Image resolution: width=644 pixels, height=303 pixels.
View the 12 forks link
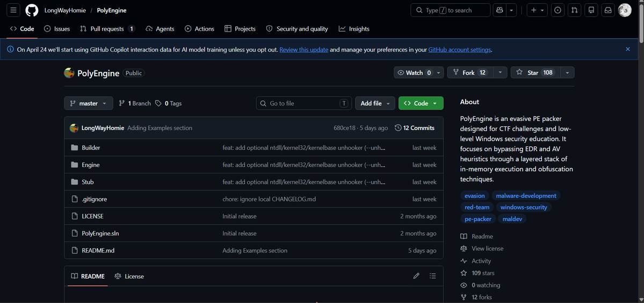[476, 297]
